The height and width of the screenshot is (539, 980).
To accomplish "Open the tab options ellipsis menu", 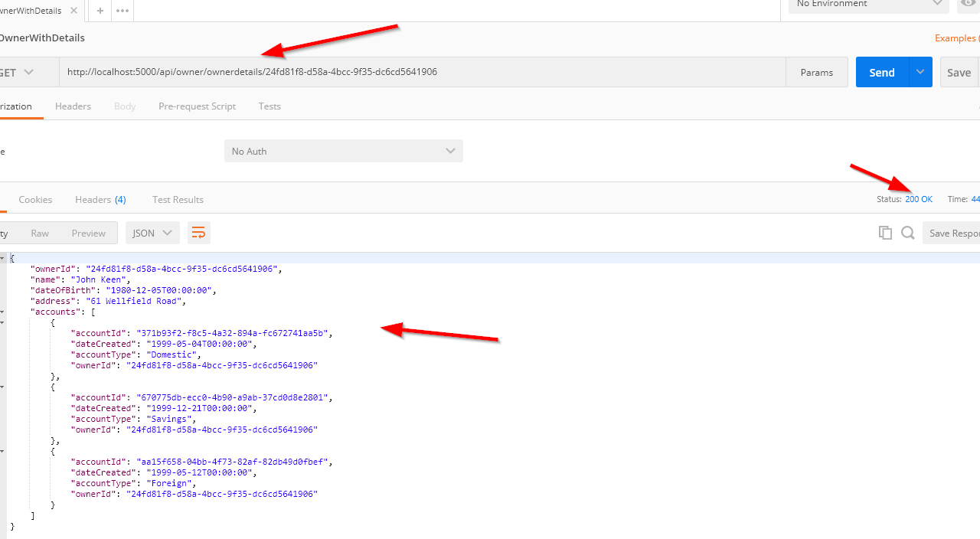I will point(122,11).
